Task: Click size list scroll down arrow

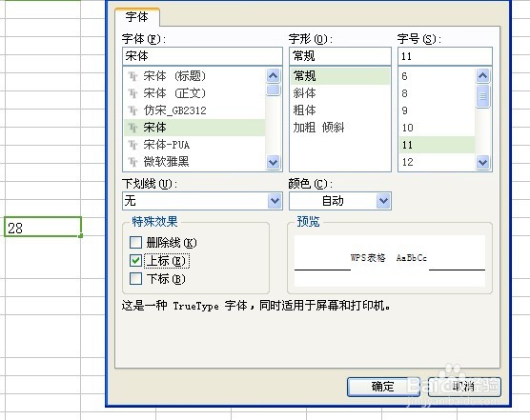Action: coord(483,163)
